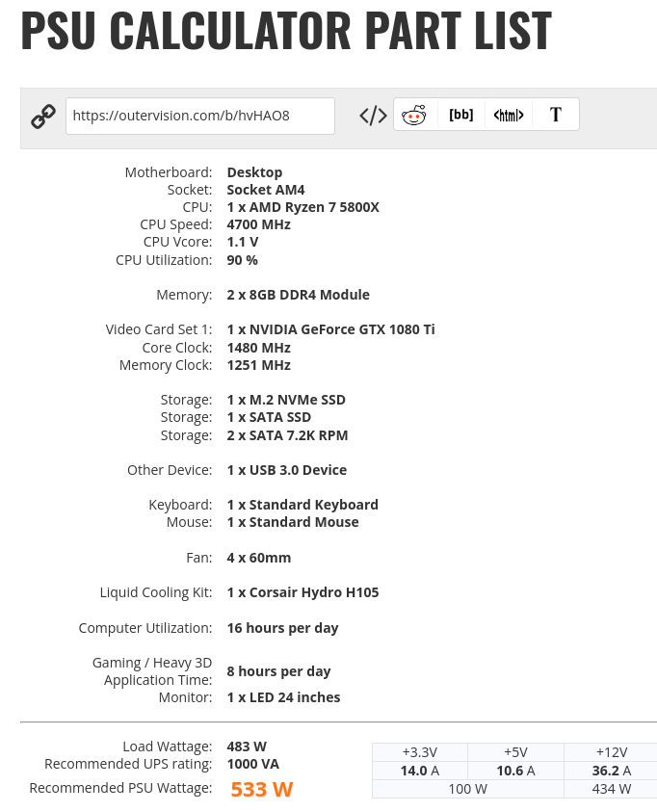Select '16 hours per day' utilization value

282,628
